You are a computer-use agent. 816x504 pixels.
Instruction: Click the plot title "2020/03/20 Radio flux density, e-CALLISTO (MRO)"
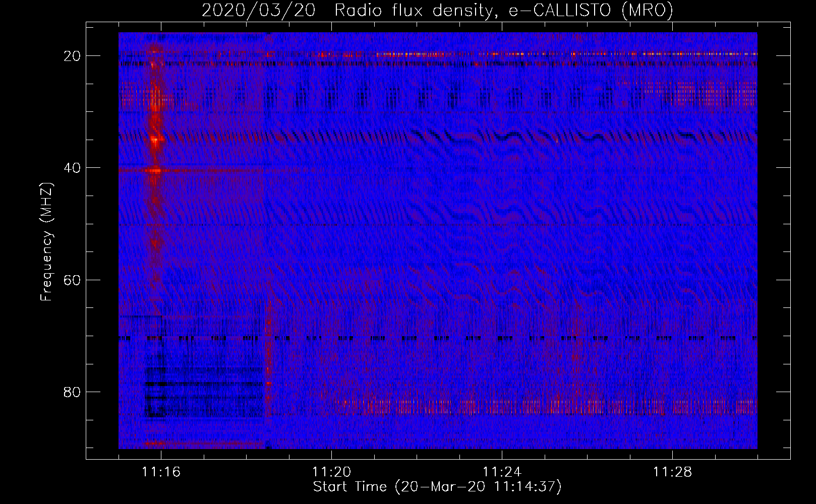(437, 10)
